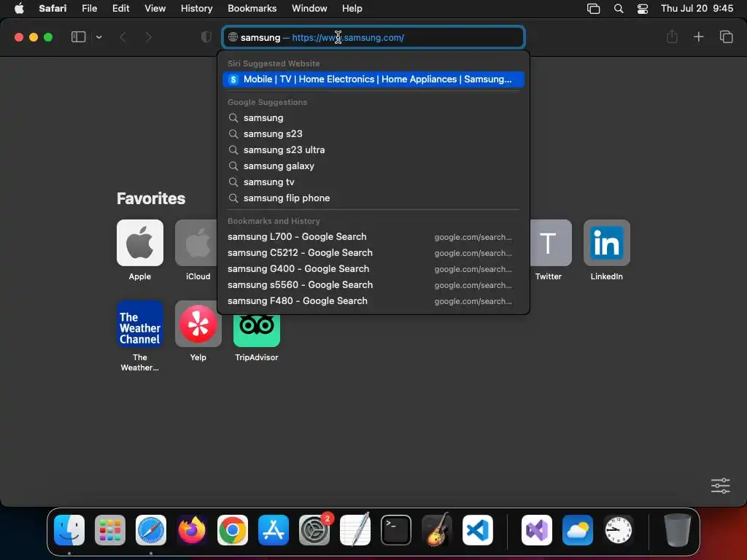Launch Firefox from the Dock
747x560 pixels.
(x=192, y=530)
